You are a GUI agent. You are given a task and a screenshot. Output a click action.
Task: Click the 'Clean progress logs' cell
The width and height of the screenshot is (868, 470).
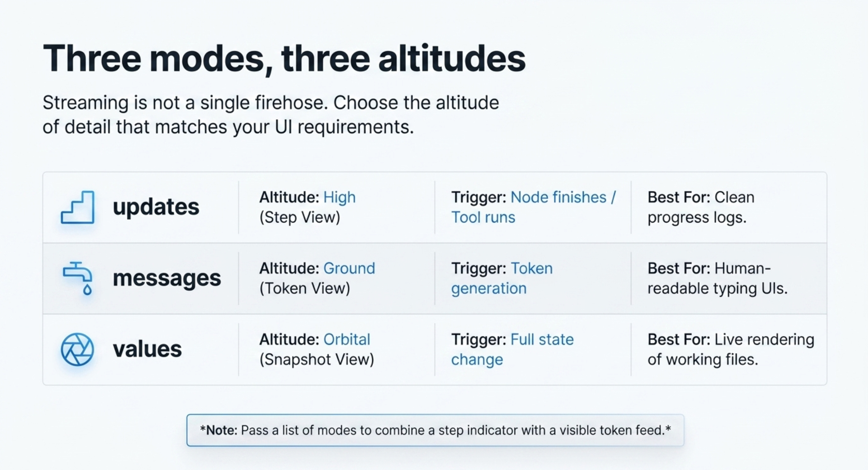[x=701, y=207]
